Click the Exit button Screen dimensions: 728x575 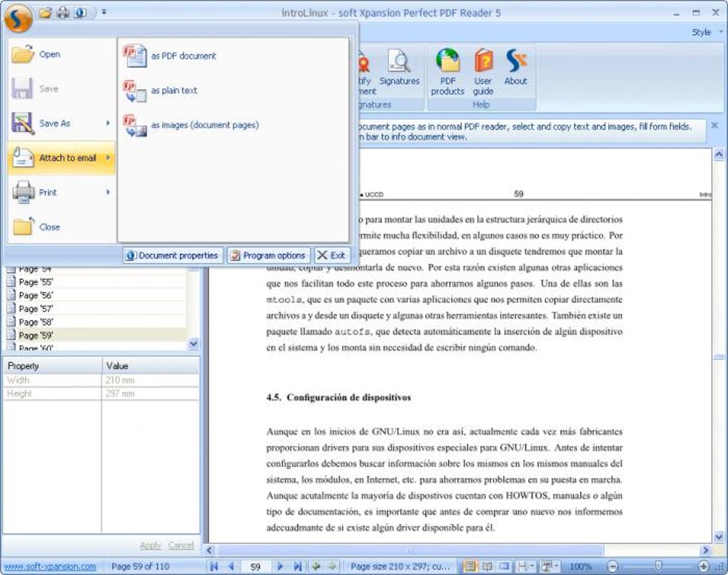[x=331, y=255]
